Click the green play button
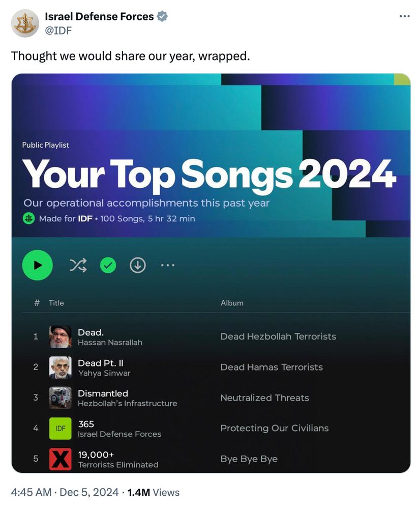The height and width of the screenshot is (509, 420). tap(37, 265)
